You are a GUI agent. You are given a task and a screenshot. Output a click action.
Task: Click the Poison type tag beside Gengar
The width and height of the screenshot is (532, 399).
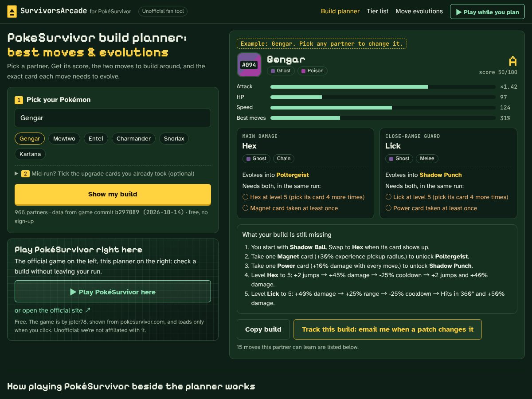click(x=313, y=70)
